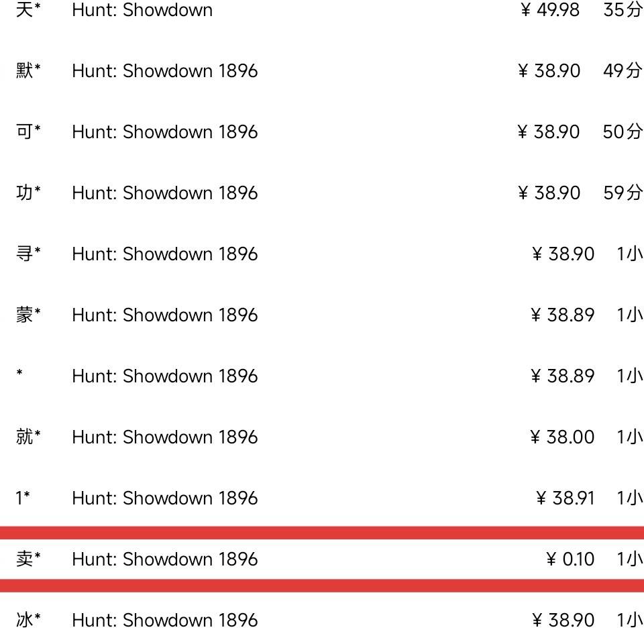Click the seller name 功*
The image size is (644, 644).
[28, 193]
